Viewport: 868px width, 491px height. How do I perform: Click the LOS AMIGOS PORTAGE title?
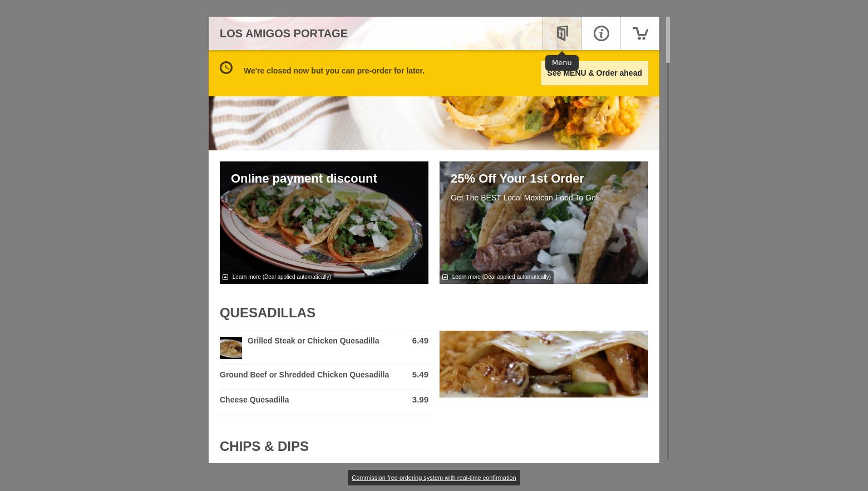284,33
